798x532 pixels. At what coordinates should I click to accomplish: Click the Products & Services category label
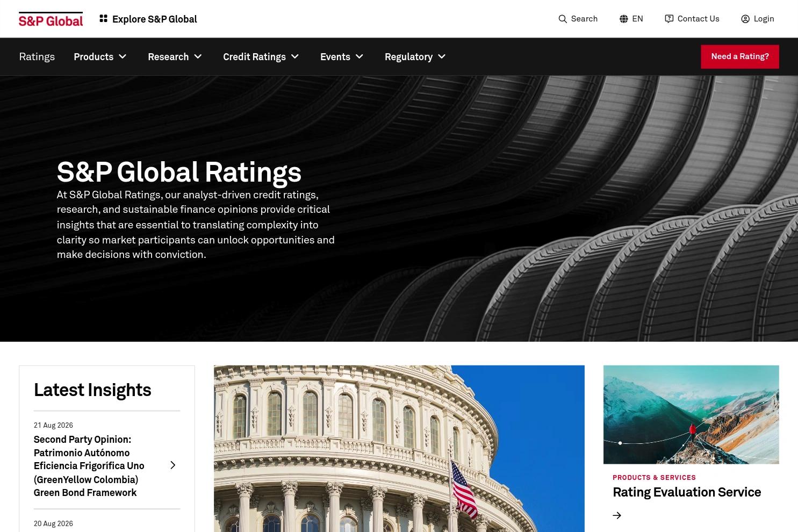pyautogui.click(x=654, y=477)
